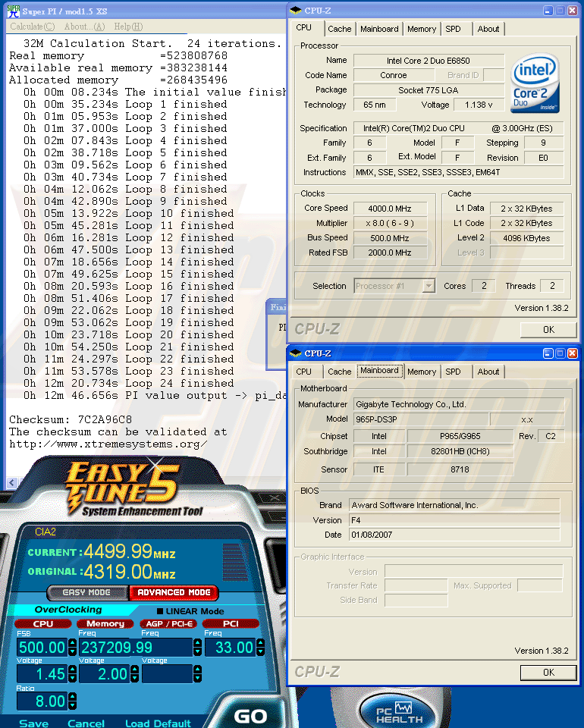Adjust the FSB frequency stepper arrows

(x=72, y=647)
